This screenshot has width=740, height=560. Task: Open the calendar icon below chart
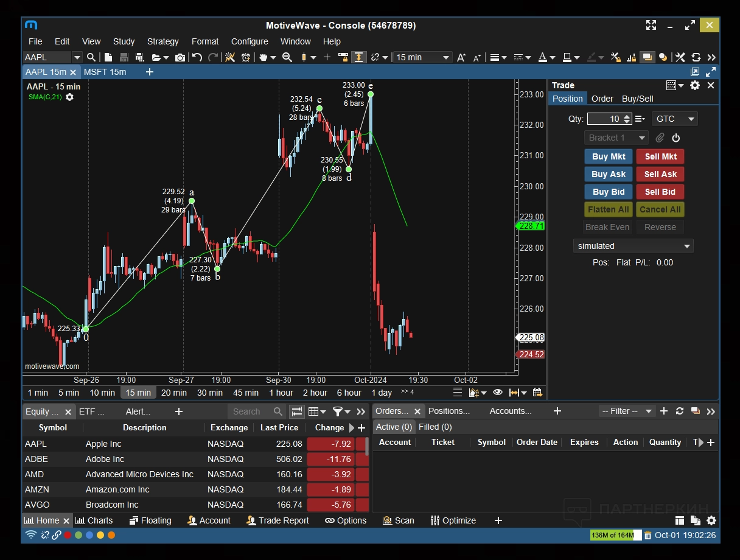(x=537, y=393)
